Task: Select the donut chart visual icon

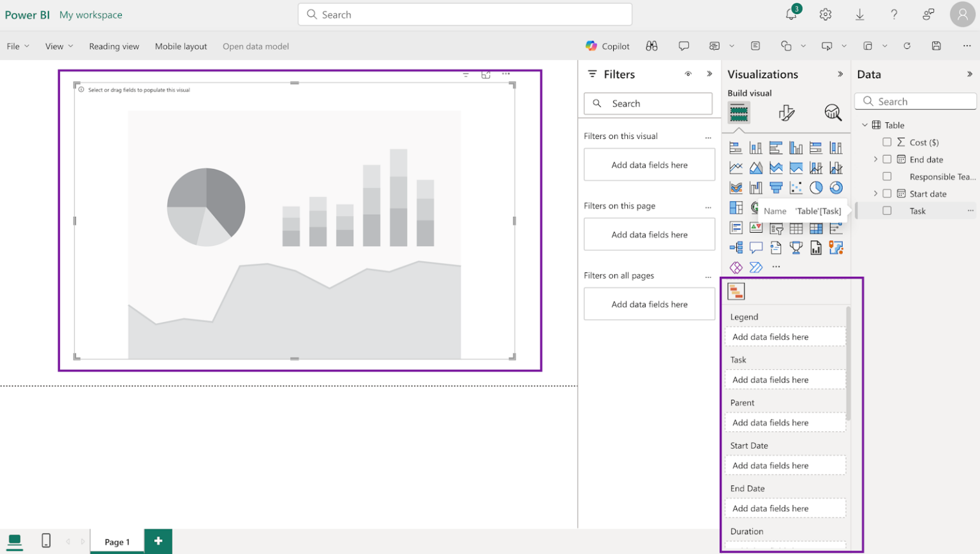Action: click(836, 187)
